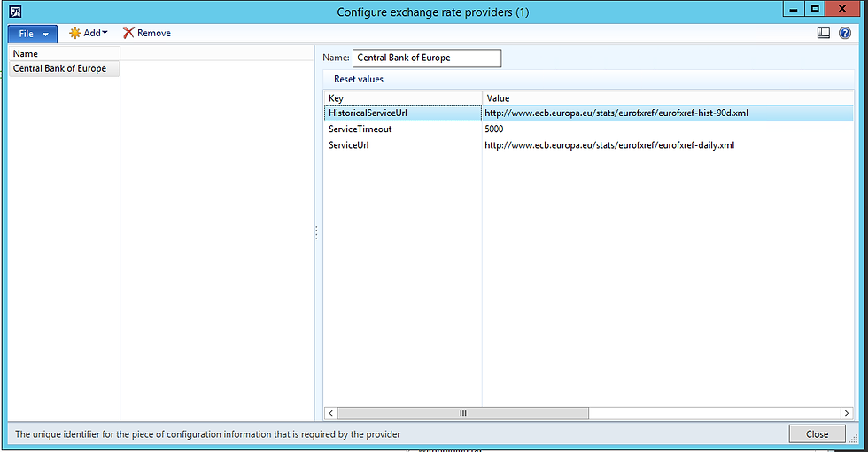Image resolution: width=868 pixels, height=452 pixels.
Task: Click the horizontal scrollbar thumb
Action: pyautogui.click(x=462, y=413)
